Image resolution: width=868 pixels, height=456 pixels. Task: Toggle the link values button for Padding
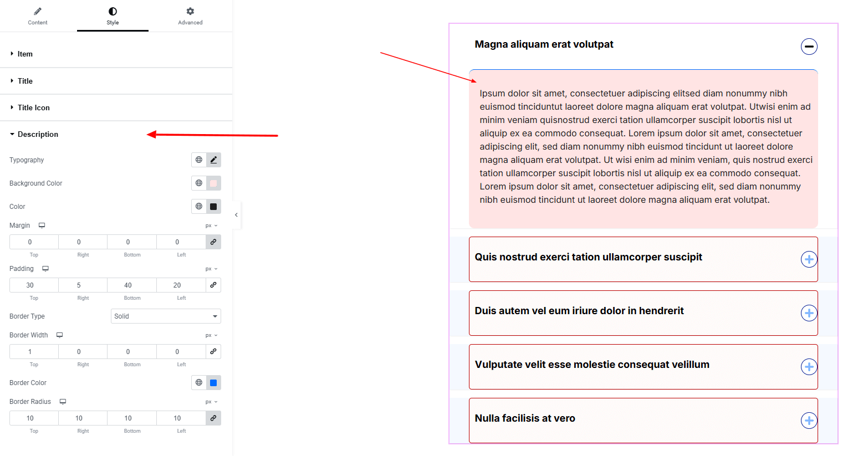coord(213,285)
